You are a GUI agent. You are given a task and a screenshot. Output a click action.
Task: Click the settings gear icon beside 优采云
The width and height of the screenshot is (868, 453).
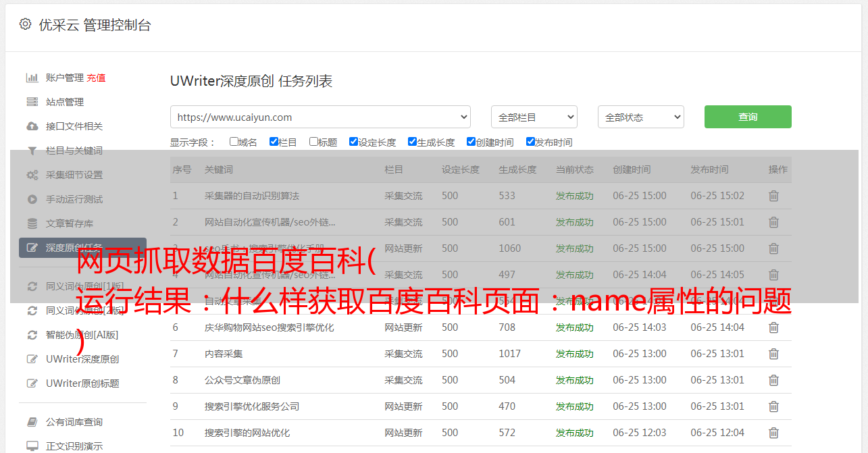click(26, 24)
